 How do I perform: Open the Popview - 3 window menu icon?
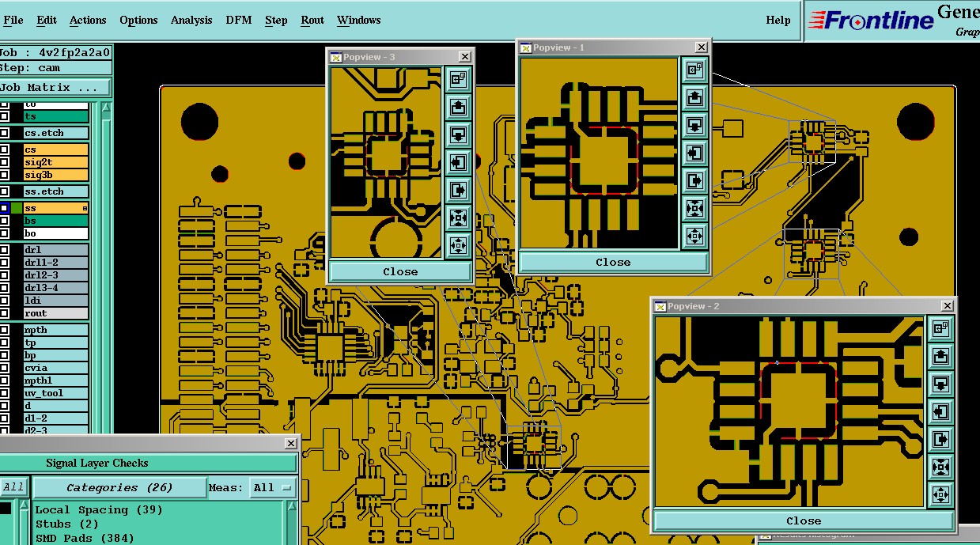click(x=335, y=57)
